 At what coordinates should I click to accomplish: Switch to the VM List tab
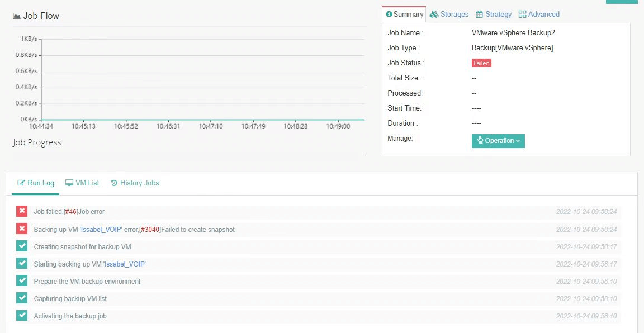(82, 183)
